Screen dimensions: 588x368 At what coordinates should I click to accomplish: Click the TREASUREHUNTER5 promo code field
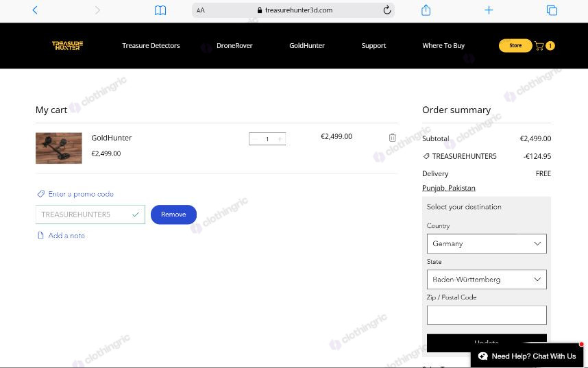90,214
